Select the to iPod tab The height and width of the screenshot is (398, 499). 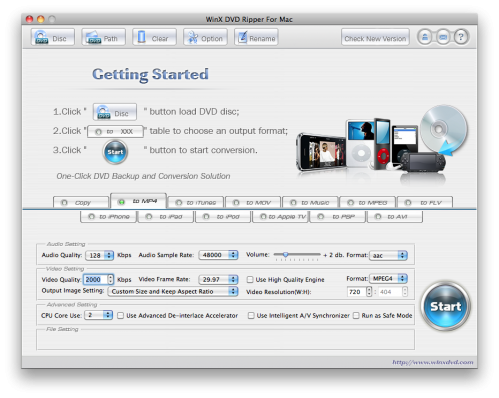tap(223, 217)
